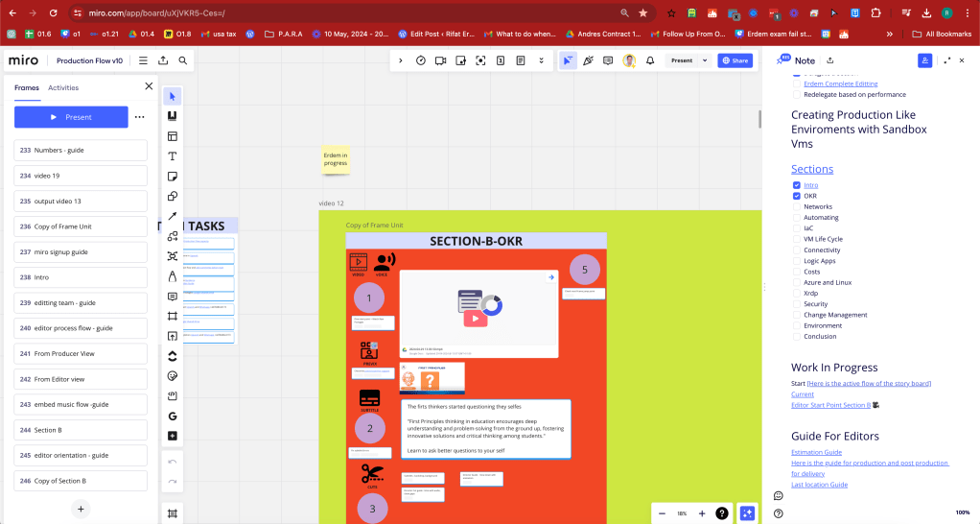
Task: Check the Connectivity checkbox
Action: [x=796, y=250]
